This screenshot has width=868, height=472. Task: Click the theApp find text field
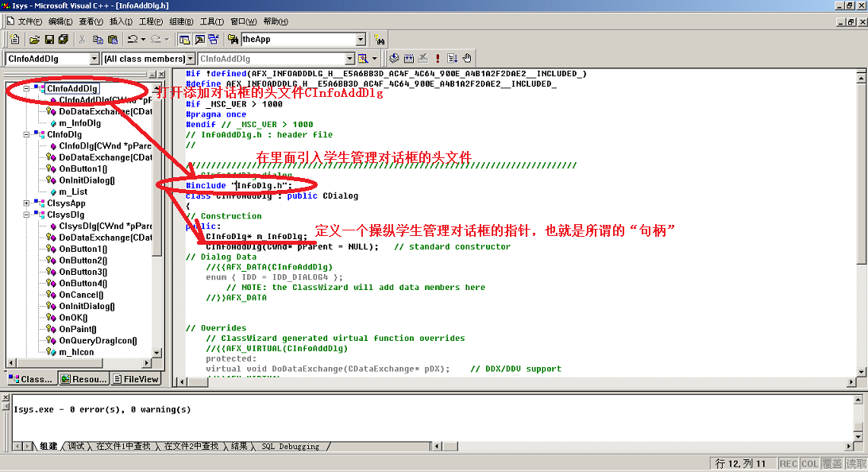coord(299,40)
